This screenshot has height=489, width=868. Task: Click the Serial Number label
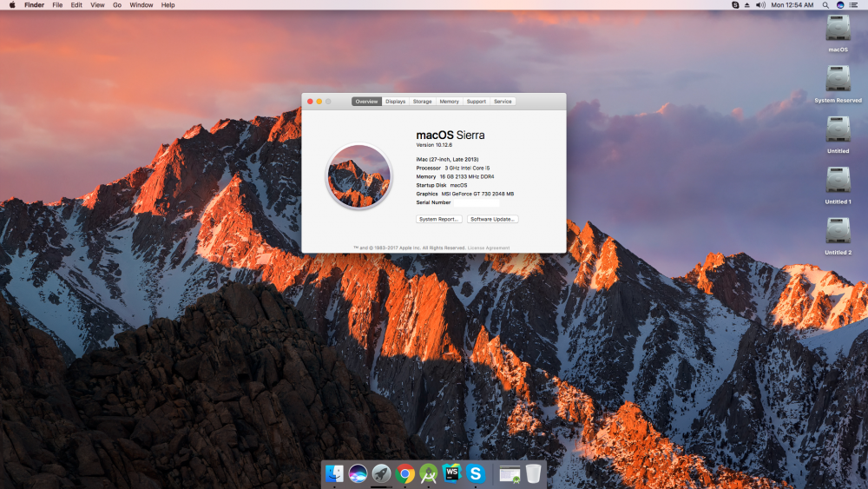(x=433, y=202)
